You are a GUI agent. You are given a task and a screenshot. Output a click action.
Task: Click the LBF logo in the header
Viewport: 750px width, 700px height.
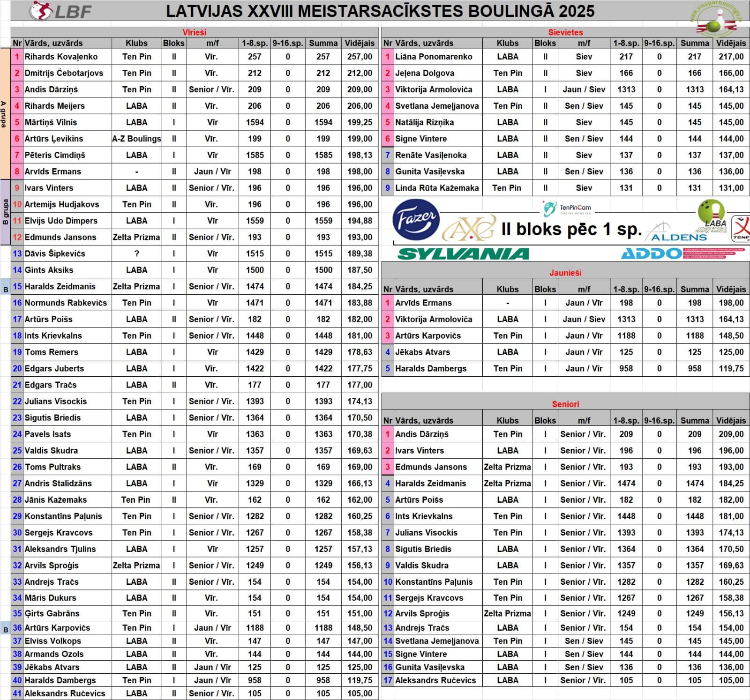[x=60, y=11]
